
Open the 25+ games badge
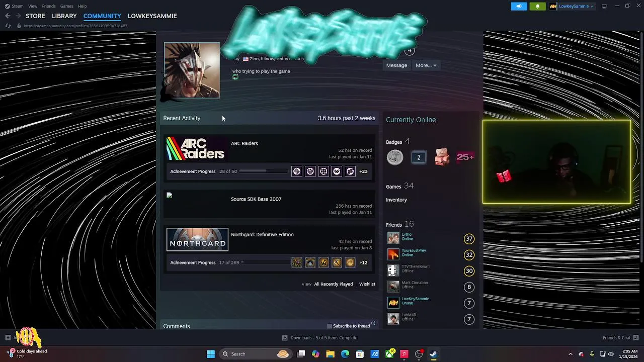tap(465, 157)
